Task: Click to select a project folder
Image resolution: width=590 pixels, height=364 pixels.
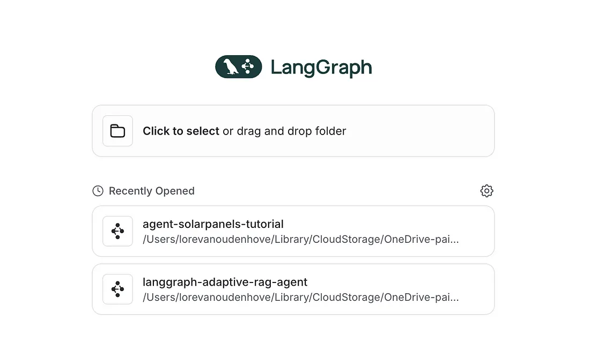Action: tap(293, 131)
